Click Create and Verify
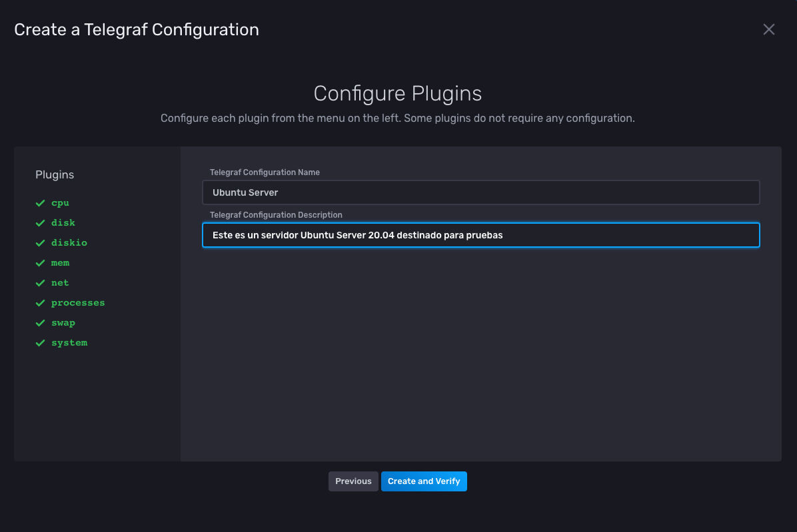The width and height of the screenshot is (797, 532). pyautogui.click(x=424, y=481)
